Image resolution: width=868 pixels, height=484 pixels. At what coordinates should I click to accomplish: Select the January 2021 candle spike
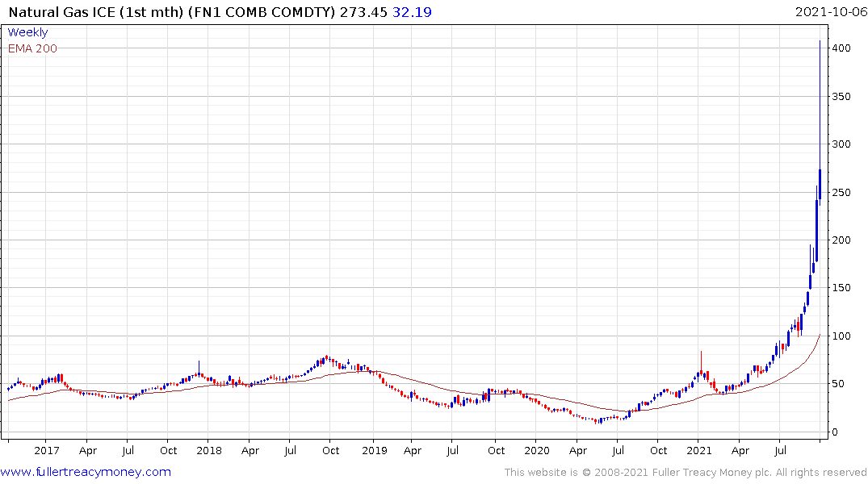(701, 361)
